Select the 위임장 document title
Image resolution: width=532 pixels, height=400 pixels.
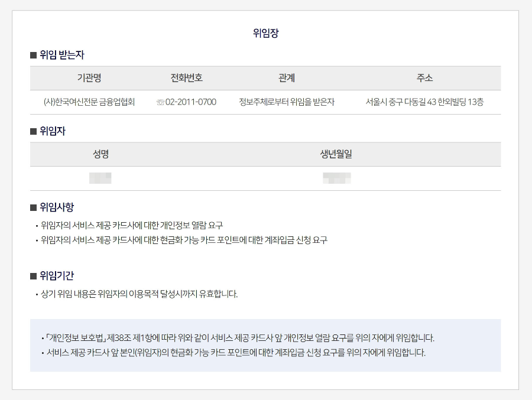[265, 32]
